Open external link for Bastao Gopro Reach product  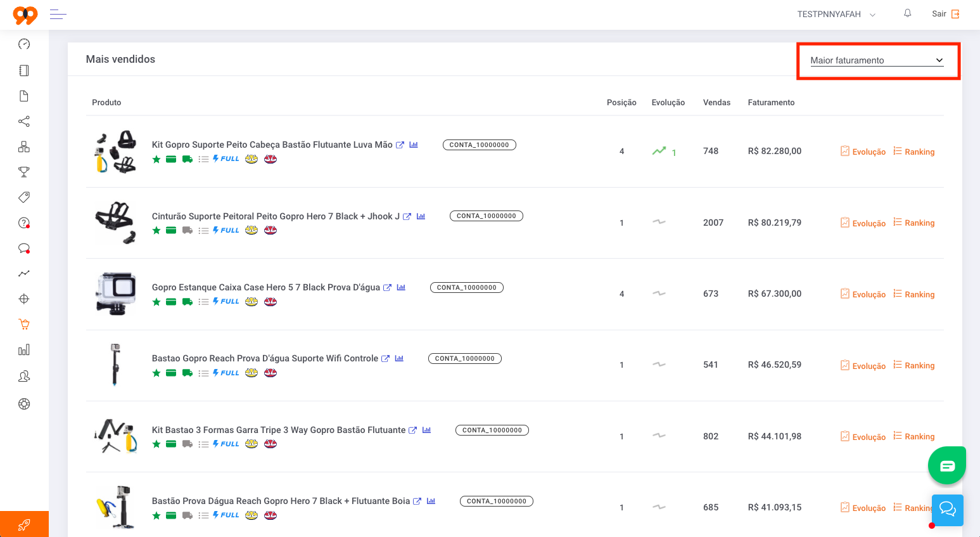(x=385, y=358)
